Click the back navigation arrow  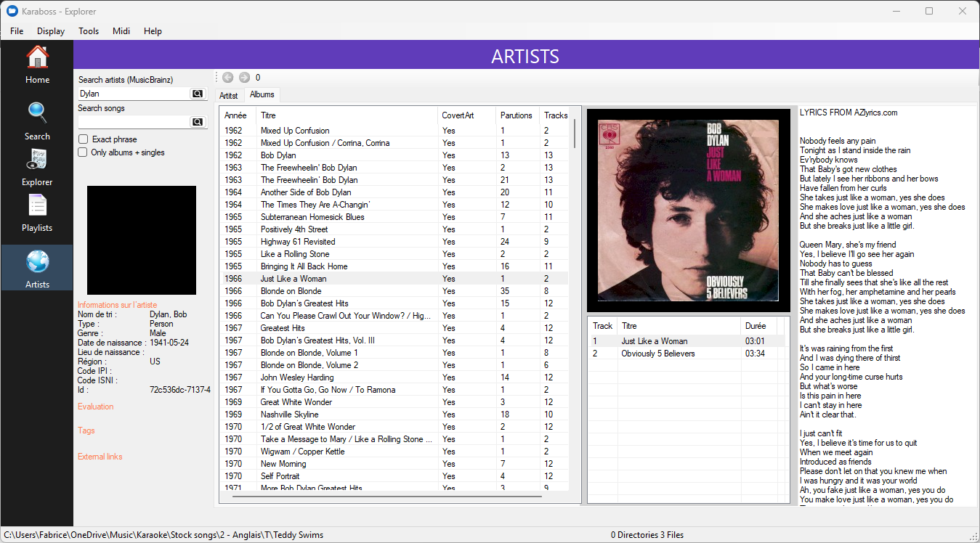coord(228,78)
